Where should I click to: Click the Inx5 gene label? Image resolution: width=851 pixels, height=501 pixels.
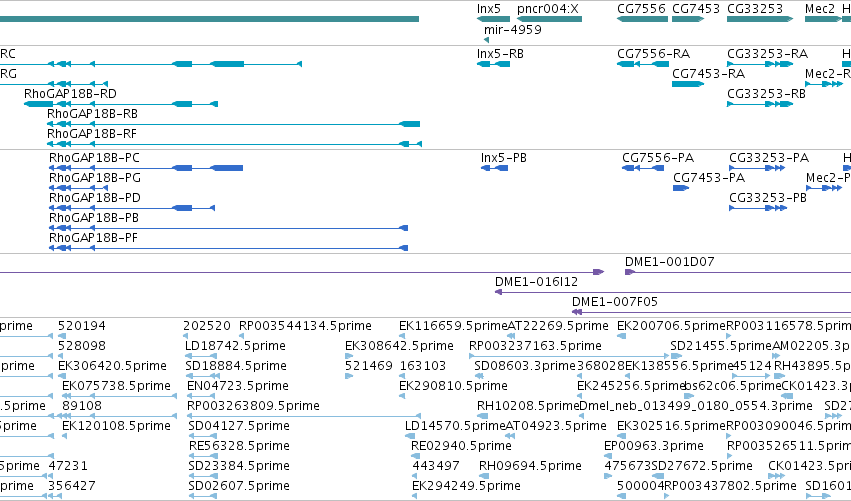tap(488, 9)
